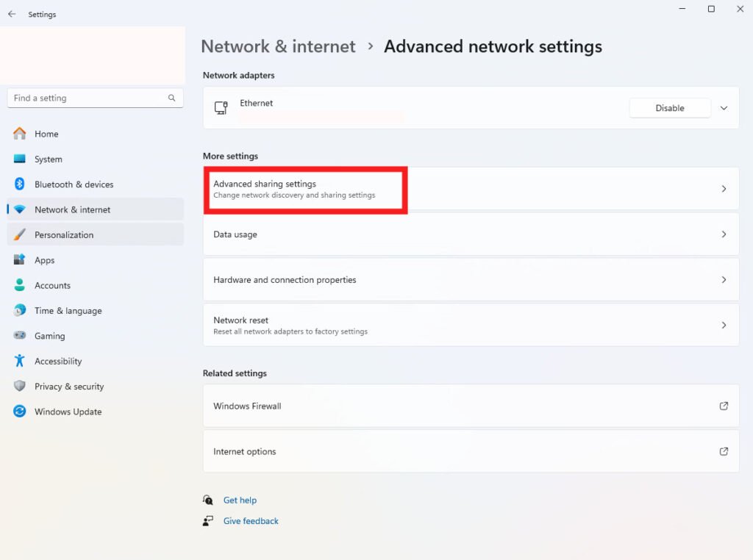The height and width of the screenshot is (560, 753).
Task: Click the search magnifier icon
Action: click(171, 98)
